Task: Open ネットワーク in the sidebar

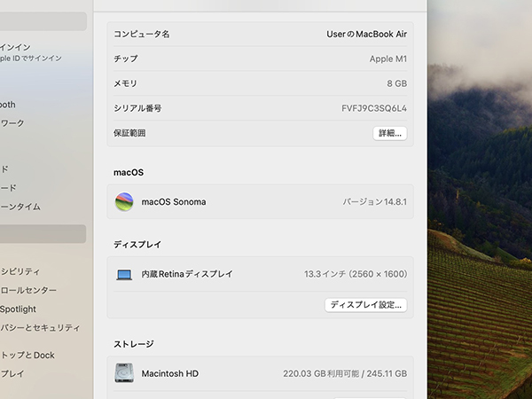Action: [x=13, y=123]
